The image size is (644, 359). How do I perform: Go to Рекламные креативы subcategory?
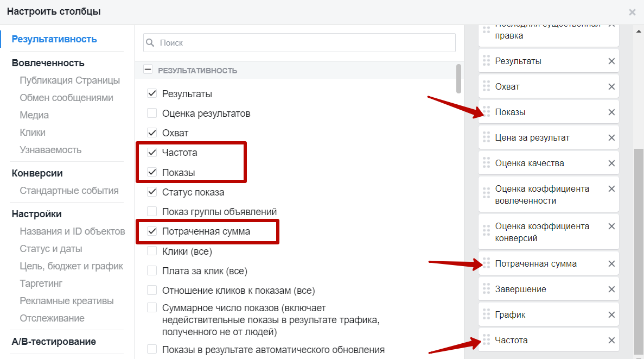67,300
